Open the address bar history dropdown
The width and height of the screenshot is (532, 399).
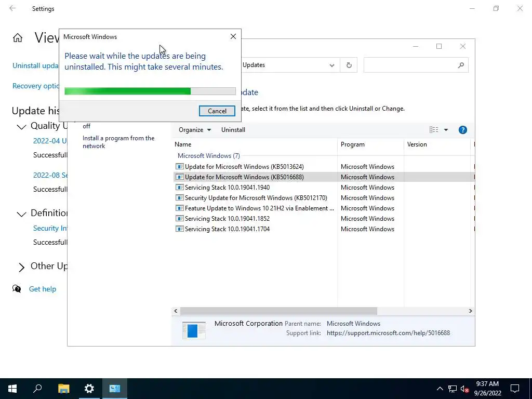[332, 65]
